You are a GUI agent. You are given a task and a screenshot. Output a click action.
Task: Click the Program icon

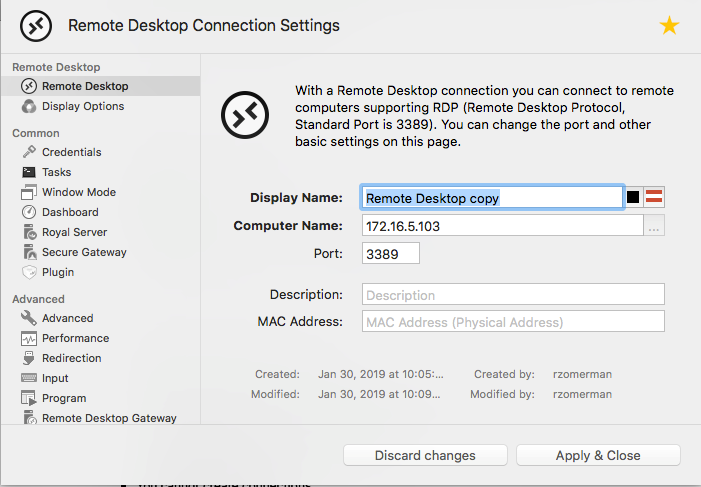point(29,398)
